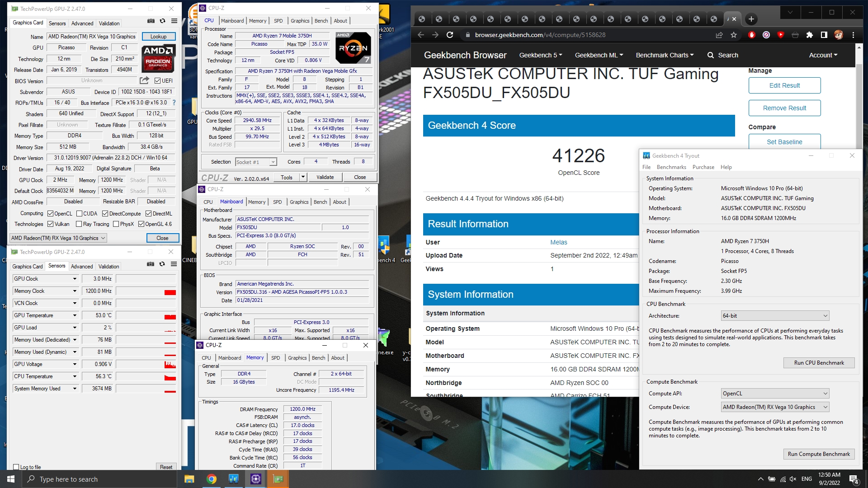Open Architecture 64-bit dropdown in Geekbench Tryout

coord(775,315)
